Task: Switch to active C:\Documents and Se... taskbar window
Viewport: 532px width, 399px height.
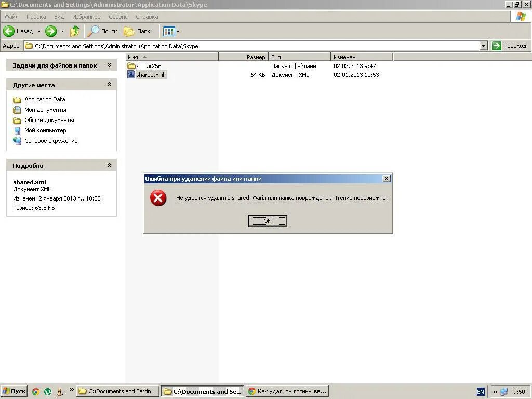Action: point(203,392)
